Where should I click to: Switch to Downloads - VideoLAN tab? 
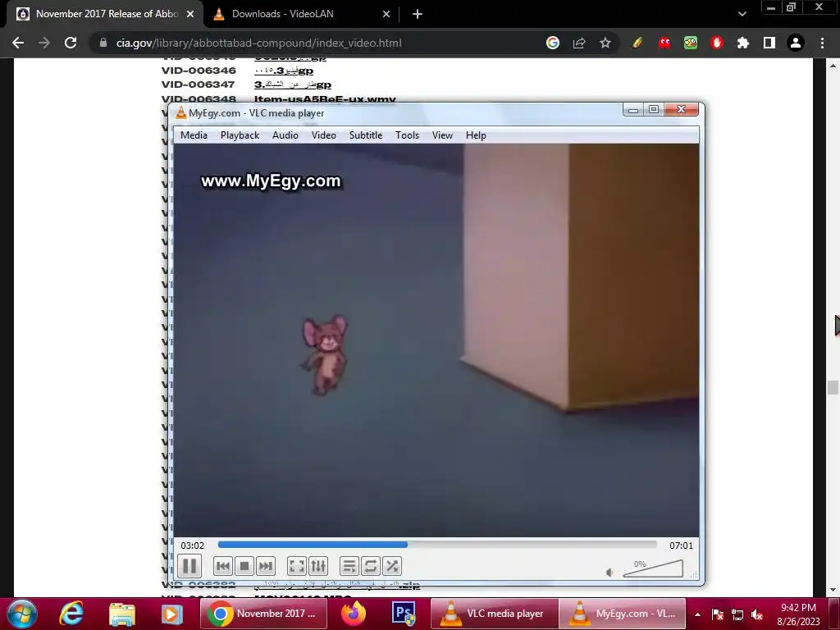click(302, 14)
